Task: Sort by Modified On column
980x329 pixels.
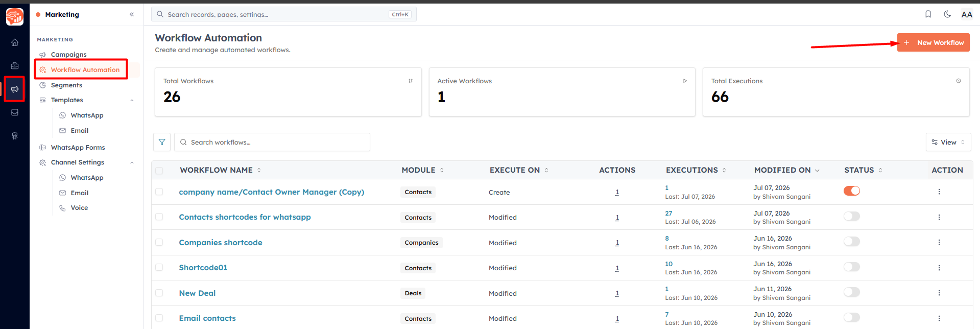Action: point(787,170)
